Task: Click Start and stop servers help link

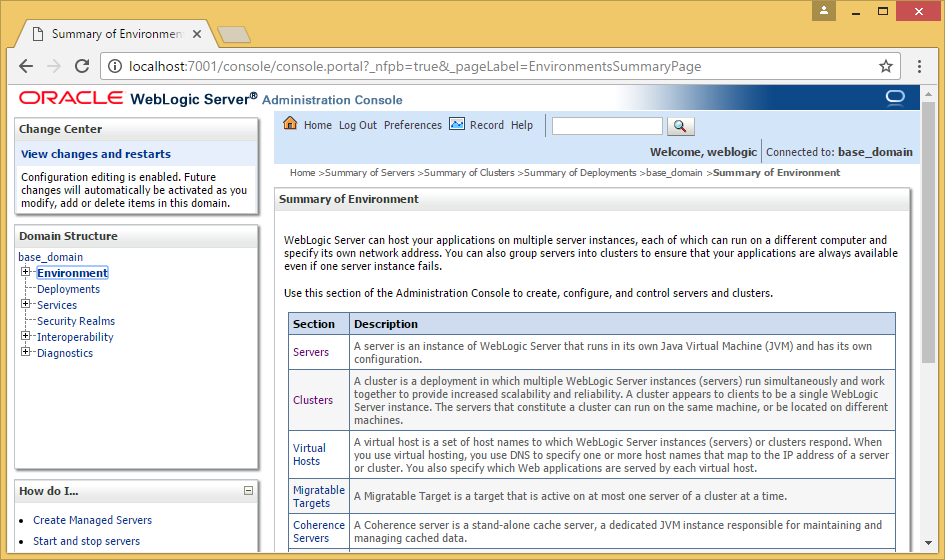Action: (x=86, y=541)
